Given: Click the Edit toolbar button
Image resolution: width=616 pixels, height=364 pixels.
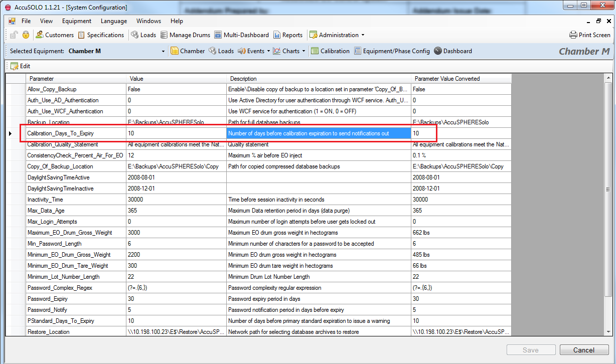Looking at the screenshot, I should pyautogui.click(x=21, y=66).
